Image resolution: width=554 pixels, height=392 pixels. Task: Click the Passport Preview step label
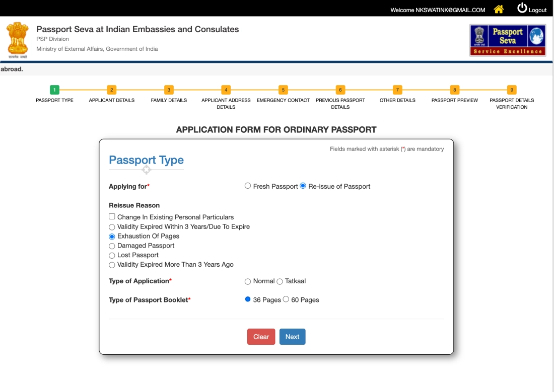(x=455, y=100)
